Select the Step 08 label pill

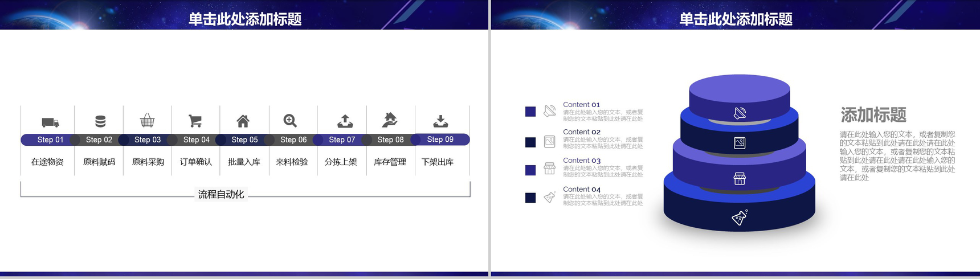click(390, 139)
